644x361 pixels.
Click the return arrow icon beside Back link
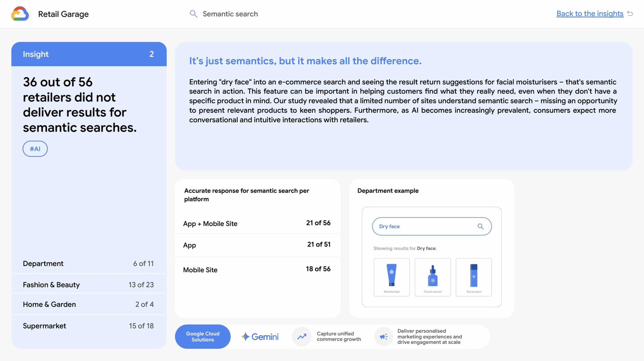630,13
